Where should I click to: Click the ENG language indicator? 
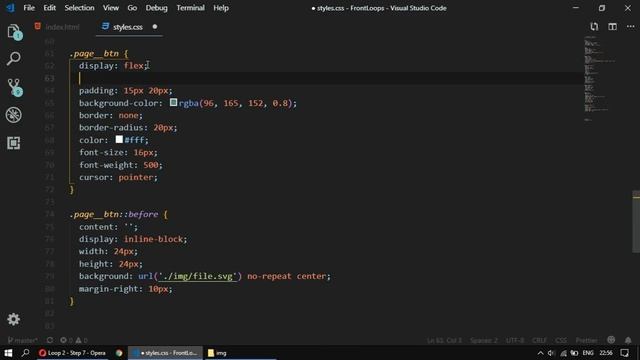click(588, 353)
